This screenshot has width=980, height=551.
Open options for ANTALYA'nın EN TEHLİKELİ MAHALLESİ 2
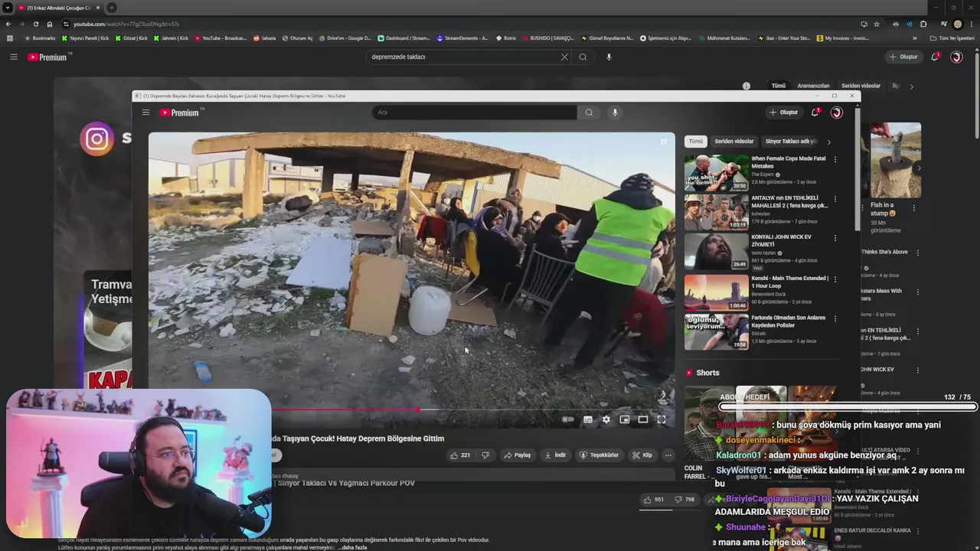pos(835,199)
